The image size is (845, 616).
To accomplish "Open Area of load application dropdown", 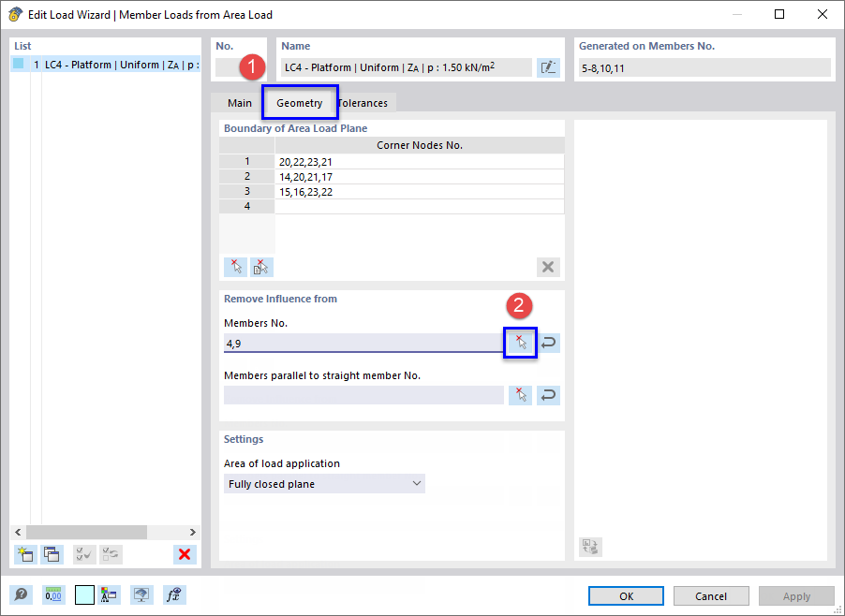I will tap(324, 484).
